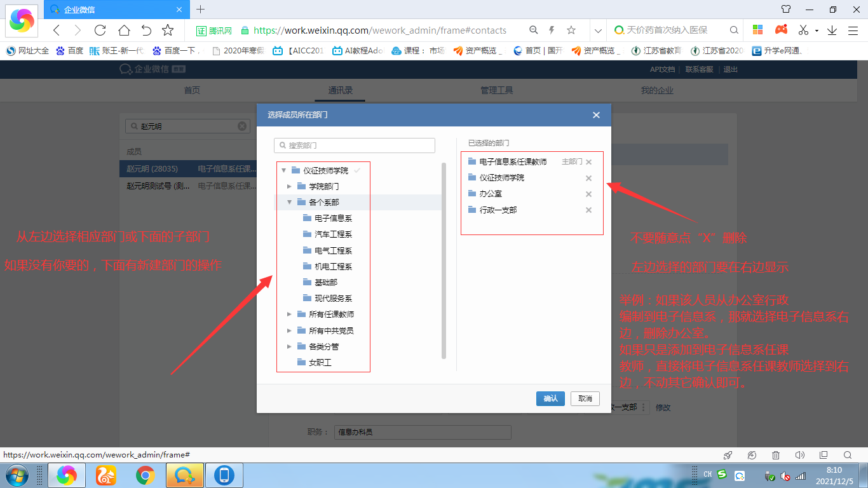Remove 仪征技师学院 from selected list
The height and width of the screenshot is (488, 868).
(588, 179)
